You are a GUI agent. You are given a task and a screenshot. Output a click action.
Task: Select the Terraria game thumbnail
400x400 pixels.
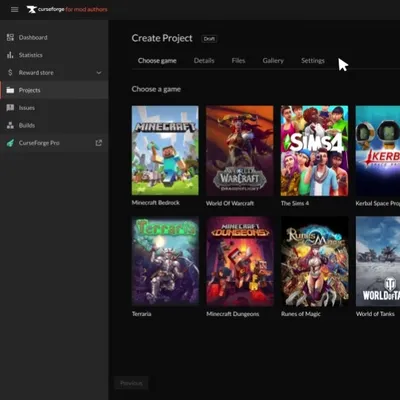tap(165, 261)
